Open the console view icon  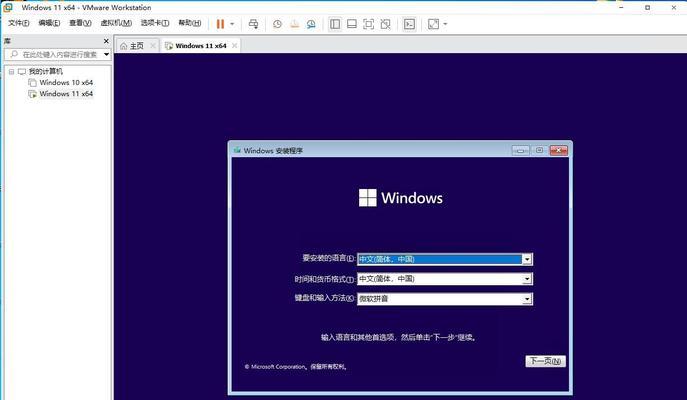409,24
